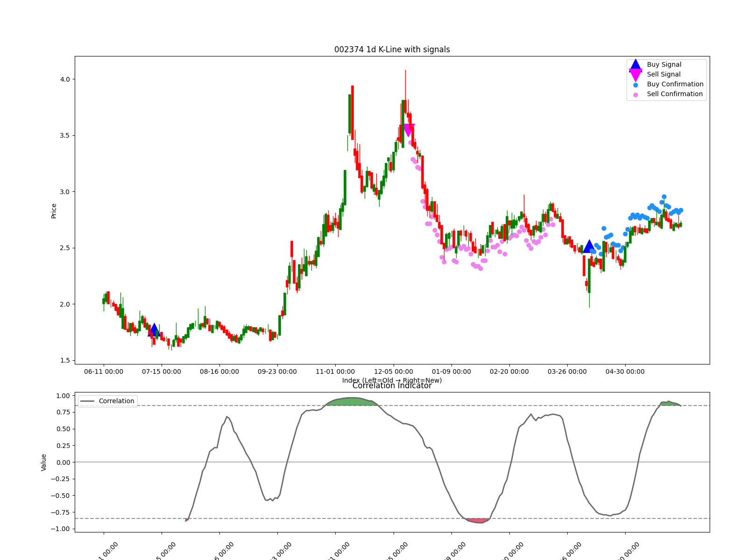Click the 0.50 correlation tick label

point(63,429)
